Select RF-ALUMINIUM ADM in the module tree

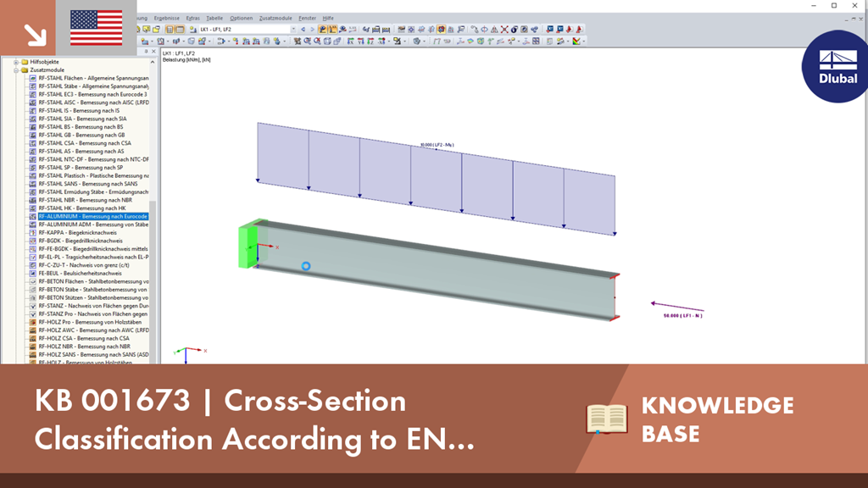click(93, 225)
